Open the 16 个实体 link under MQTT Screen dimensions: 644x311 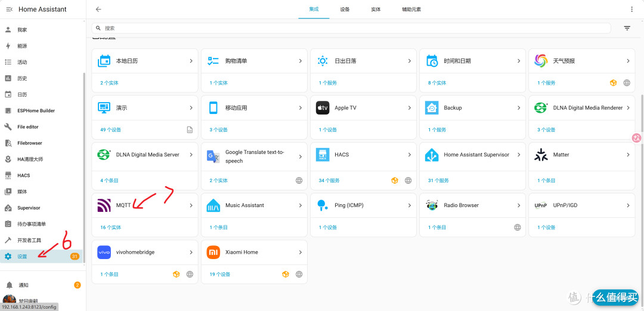coord(110,227)
